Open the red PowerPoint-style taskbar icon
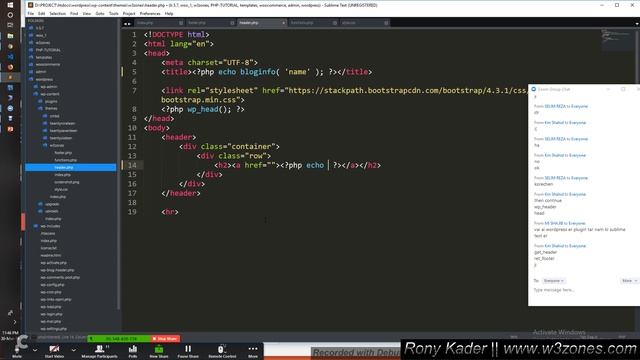The image size is (640, 360). pyautogui.click(x=10, y=129)
